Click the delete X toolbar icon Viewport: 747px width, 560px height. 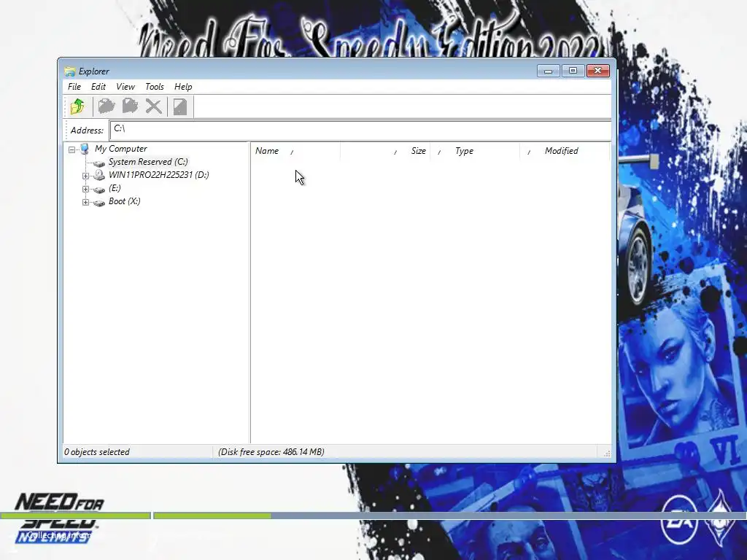coord(153,106)
